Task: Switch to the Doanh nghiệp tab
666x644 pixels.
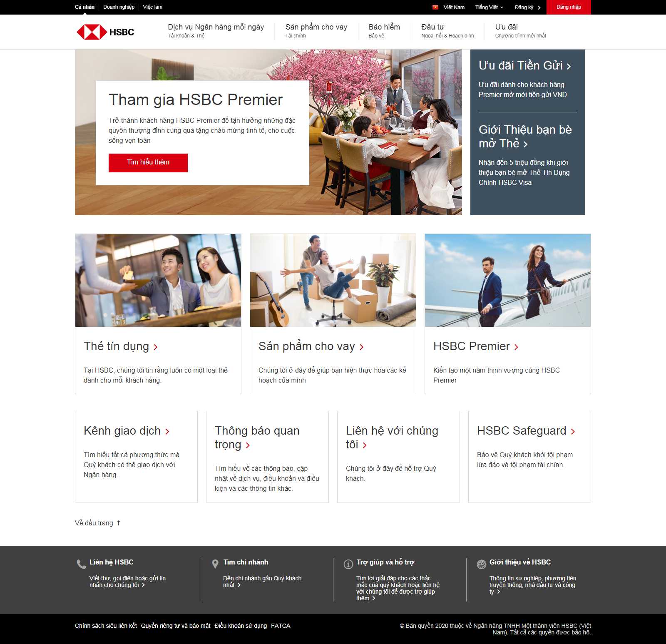Action: point(119,7)
